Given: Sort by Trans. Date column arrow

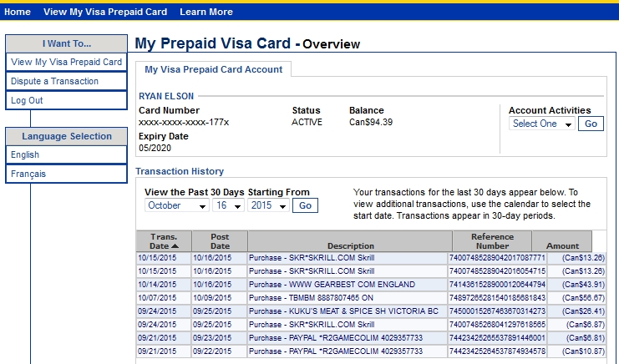Looking at the screenshot, I should [x=175, y=246].
